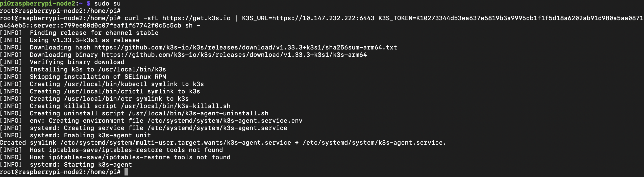
Task: Click the /usr/local/bin/k3s install path
Action: pyautogui.click(x=132, y=69)
